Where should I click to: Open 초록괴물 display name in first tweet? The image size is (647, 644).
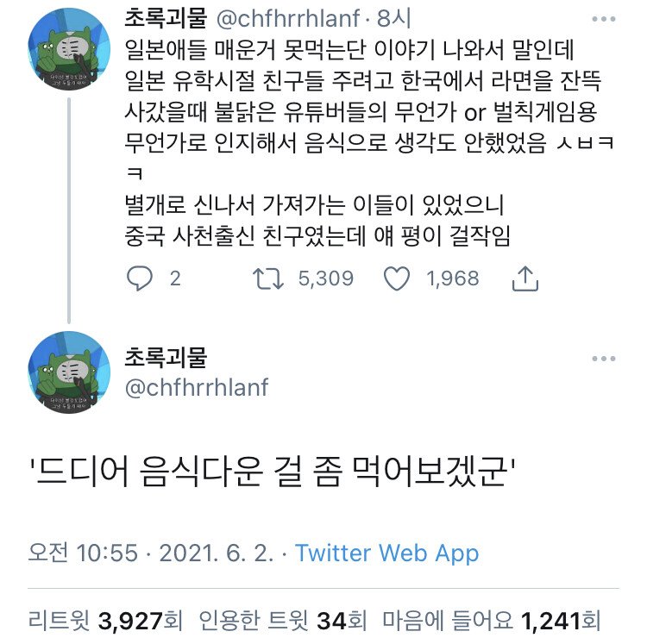166,18
